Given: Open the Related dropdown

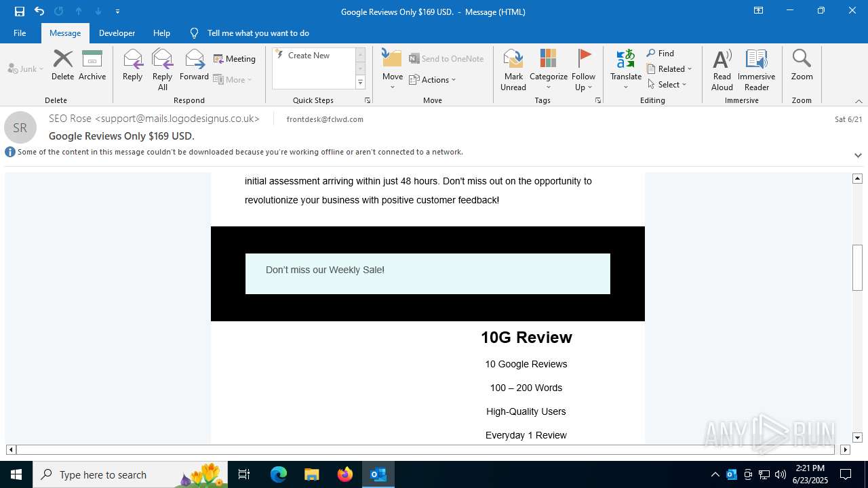Looking at the screenshot, I should click(669, 69).
